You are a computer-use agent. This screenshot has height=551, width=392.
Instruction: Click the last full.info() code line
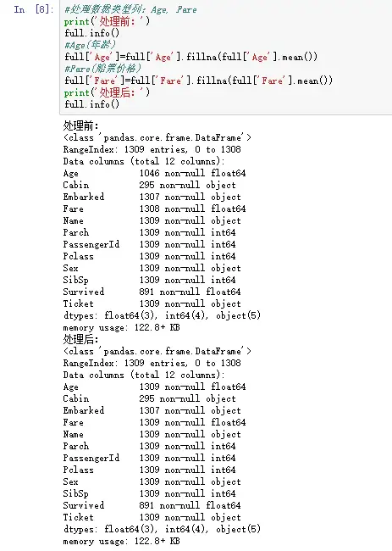point(92,104)
